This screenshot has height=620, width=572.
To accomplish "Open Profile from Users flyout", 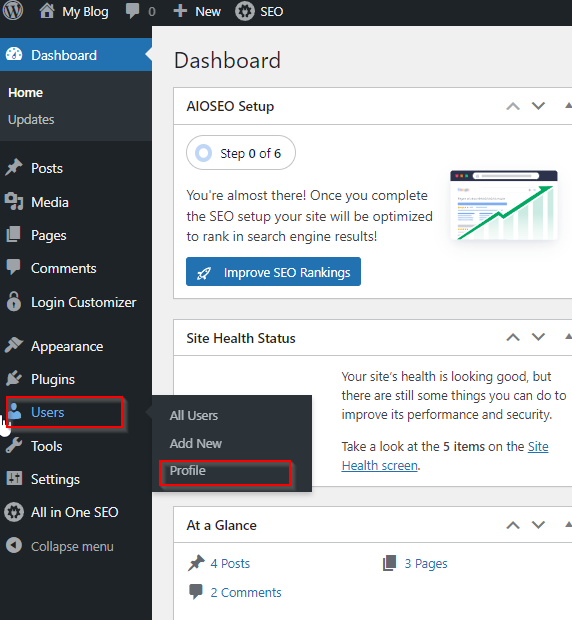I will click(x=187, y=471).
